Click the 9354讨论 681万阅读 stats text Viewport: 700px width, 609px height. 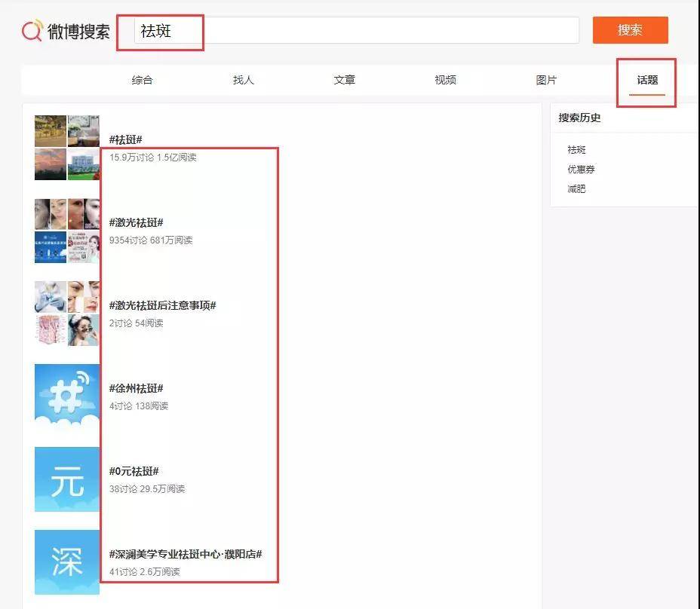[151, 240]
